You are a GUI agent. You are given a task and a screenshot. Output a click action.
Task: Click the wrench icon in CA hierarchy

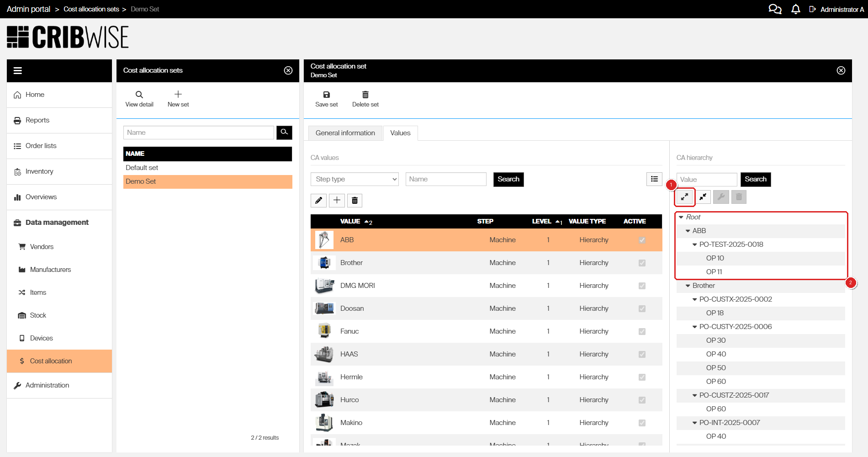[x=721, y=197]
